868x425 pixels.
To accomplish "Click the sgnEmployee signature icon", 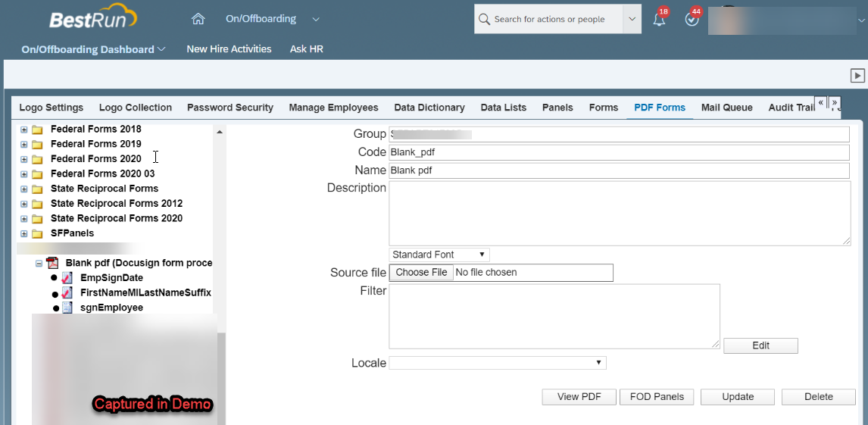I will [67, 308].
